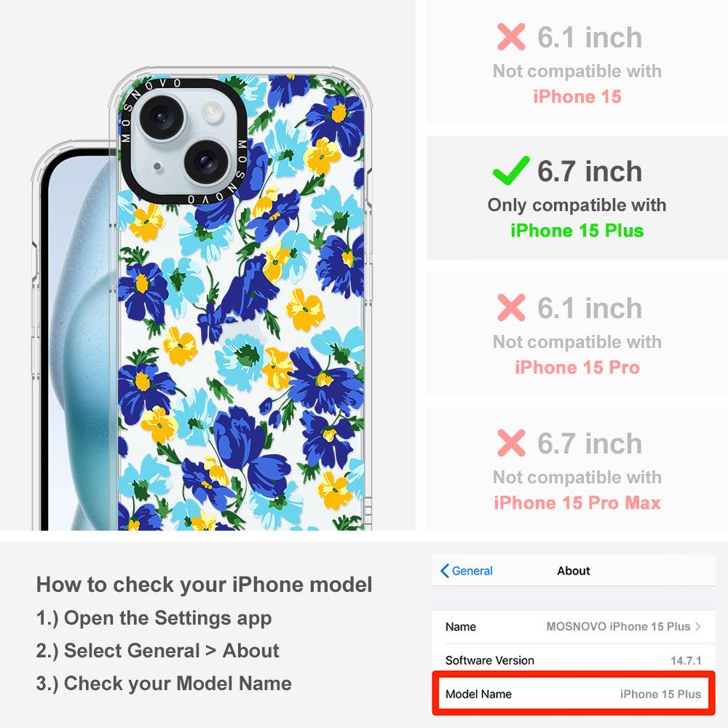The height and width of the screenshot is (728, 728).
Task: Click the How to check your iPhone model heading
Action: [x=205, y=584]
